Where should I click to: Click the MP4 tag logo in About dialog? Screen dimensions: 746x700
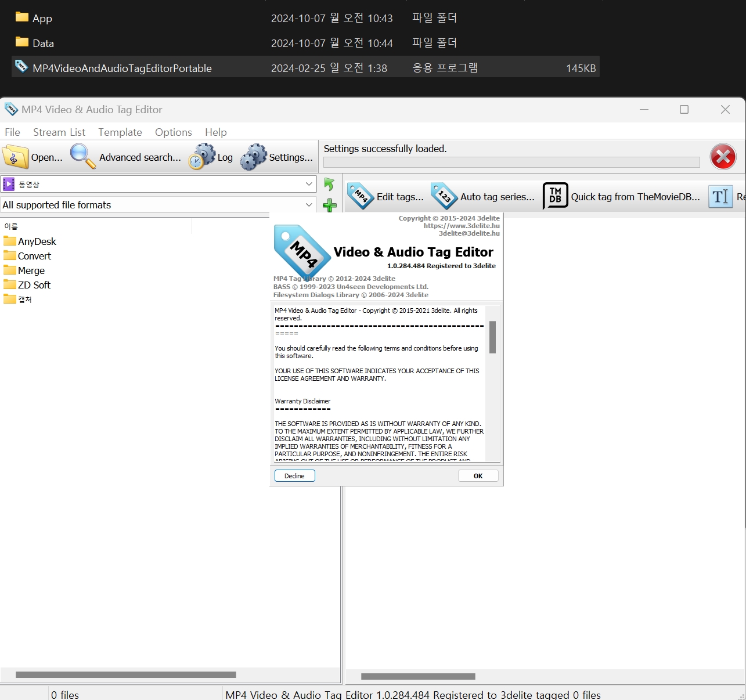pyautogui.click(x=302, y=252)
